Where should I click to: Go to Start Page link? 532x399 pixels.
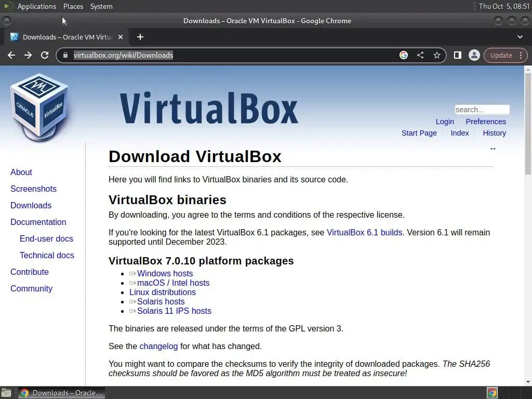419,133
